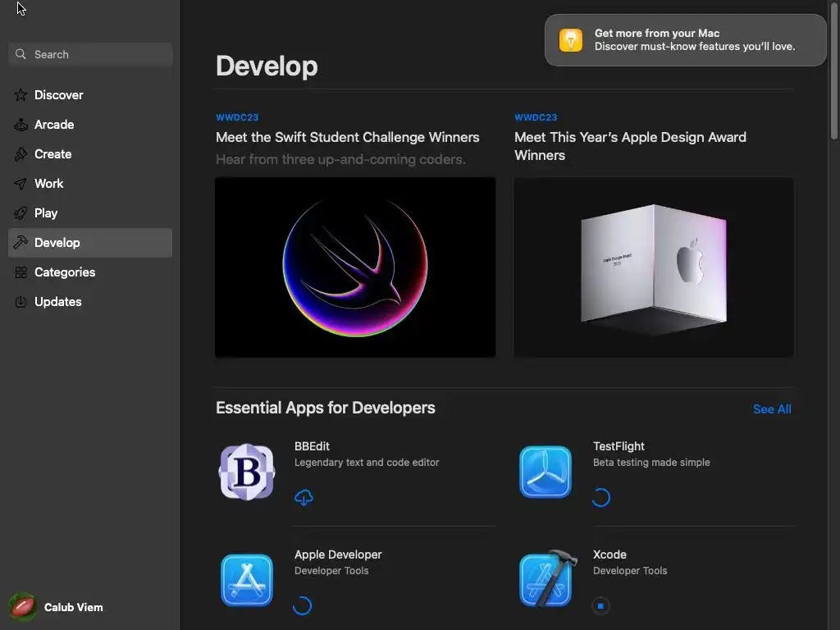Screen dimensions: 840x630
Task: Open the Discover section
Action: tap(90, 95)
